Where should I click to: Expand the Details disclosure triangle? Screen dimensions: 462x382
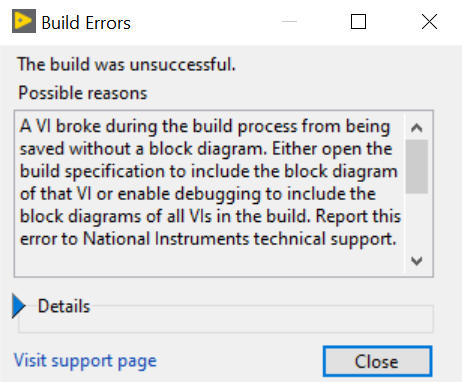pos(19,306)
